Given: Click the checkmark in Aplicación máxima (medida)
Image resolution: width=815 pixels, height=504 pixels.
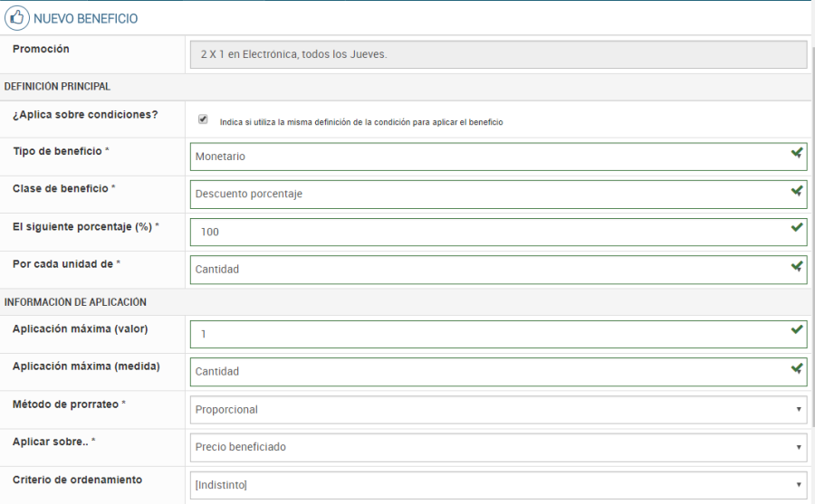Looking at the screenshot, I should pyautogui.click(x=796, y=368).
